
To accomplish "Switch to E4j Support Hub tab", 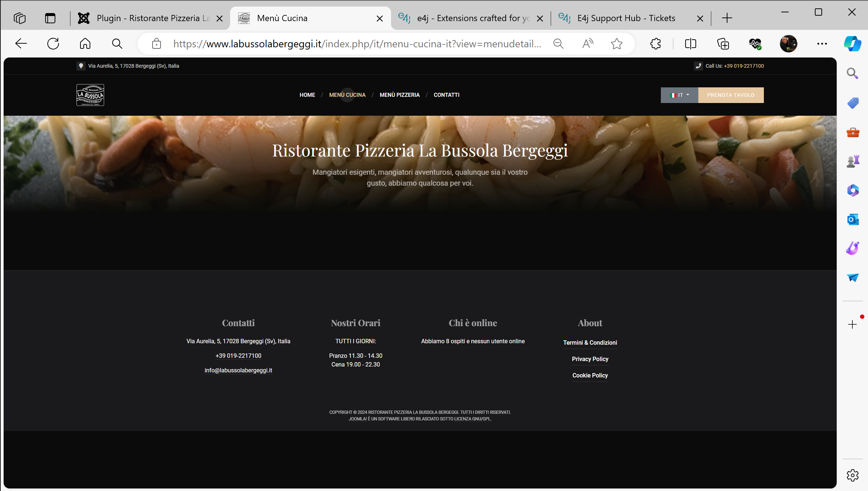I will coord(626,18).
